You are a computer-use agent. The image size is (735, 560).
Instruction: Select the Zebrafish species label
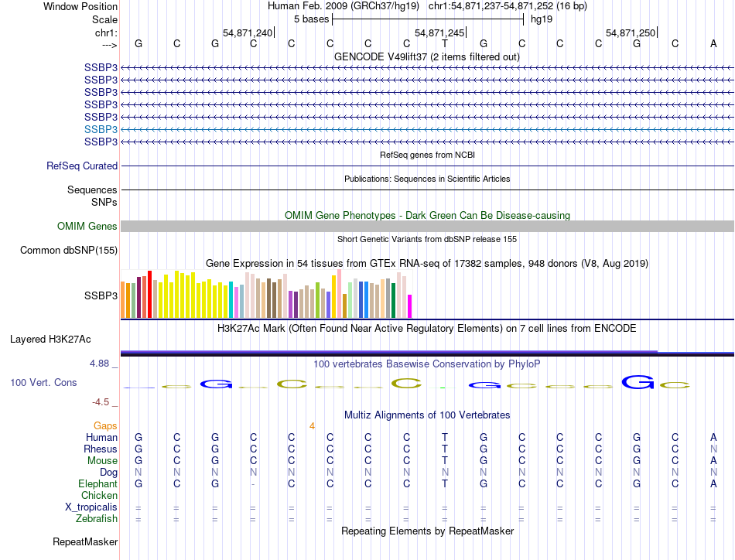point(97,519)
